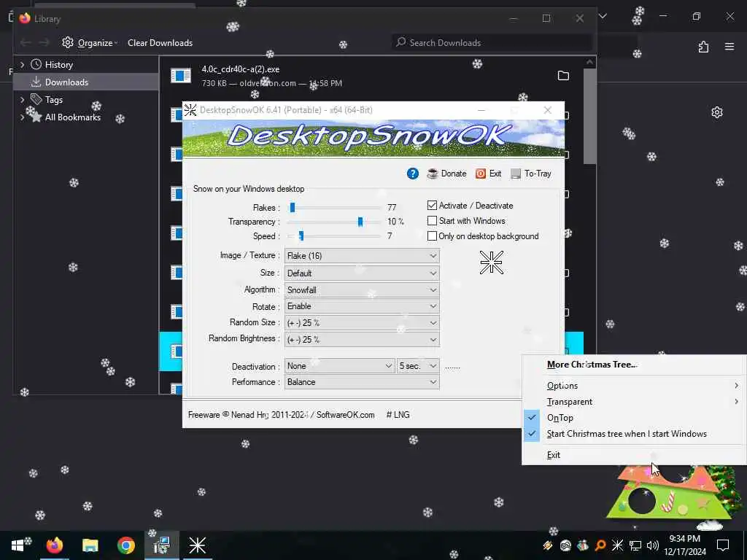
Task: Open the Transparent submenu
Action: click(634, 402)
